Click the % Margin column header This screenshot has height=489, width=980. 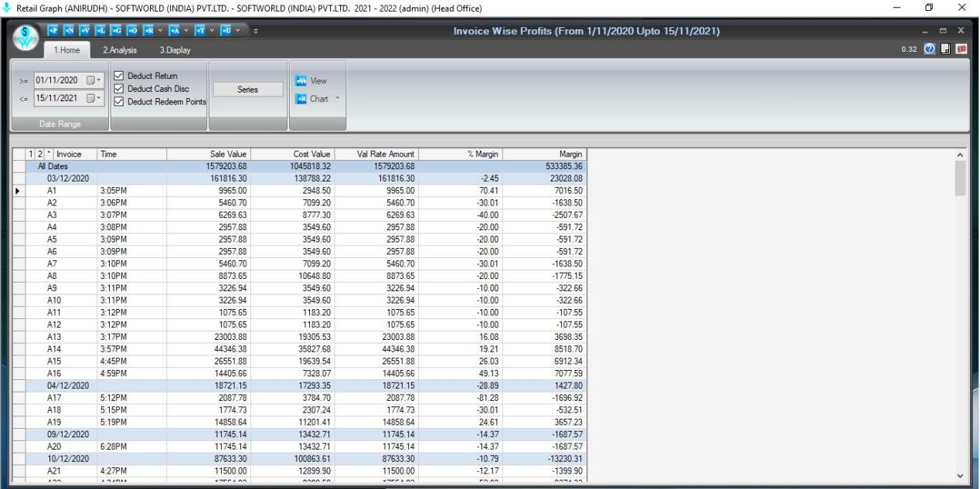tap(461, 155)
